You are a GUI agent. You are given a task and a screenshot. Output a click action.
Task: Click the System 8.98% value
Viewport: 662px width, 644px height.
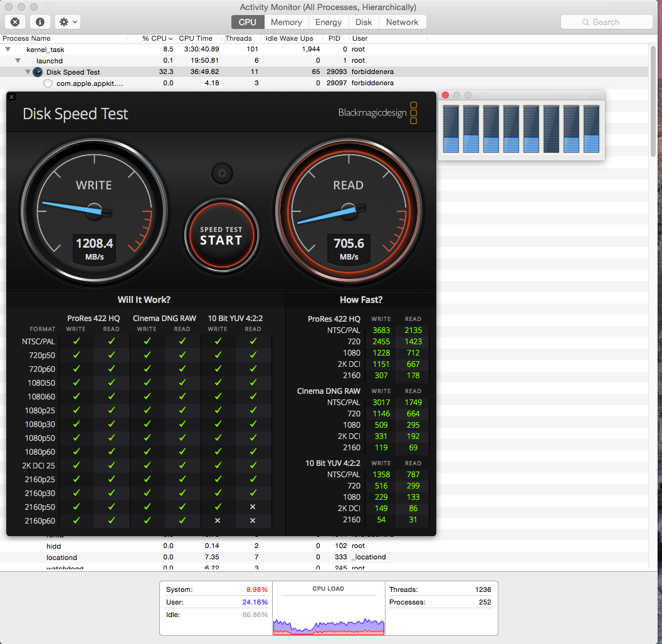pyautogui.click(x=256, y=589)
